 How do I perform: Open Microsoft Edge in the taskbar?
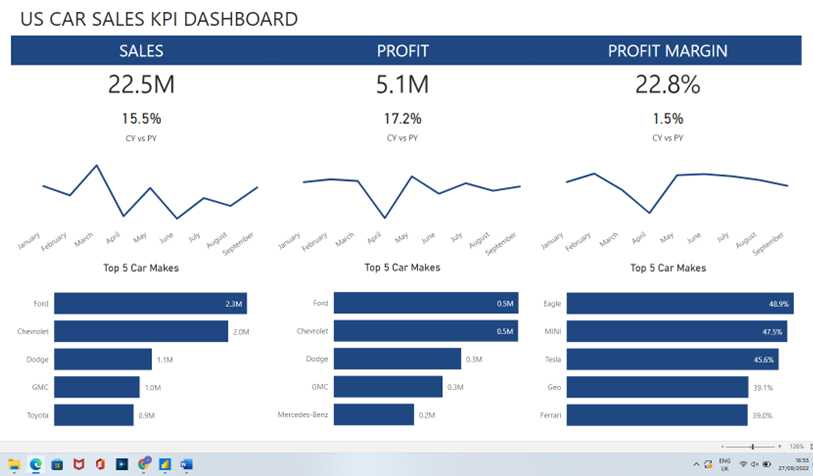pyautogui.click(x=36, y=464)
